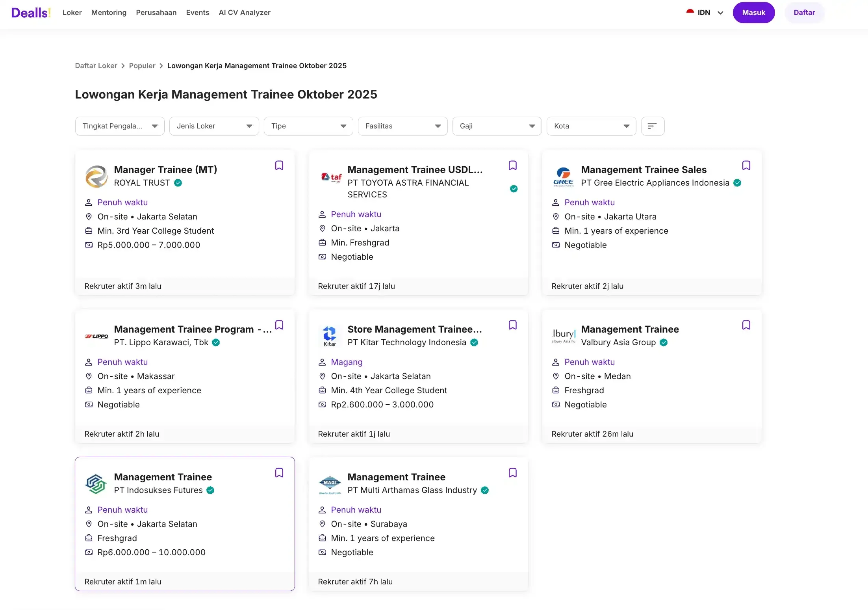This screenshot has height=610, width=868.
Task: Open the IDN language selector
Action: tap(705, 13)
